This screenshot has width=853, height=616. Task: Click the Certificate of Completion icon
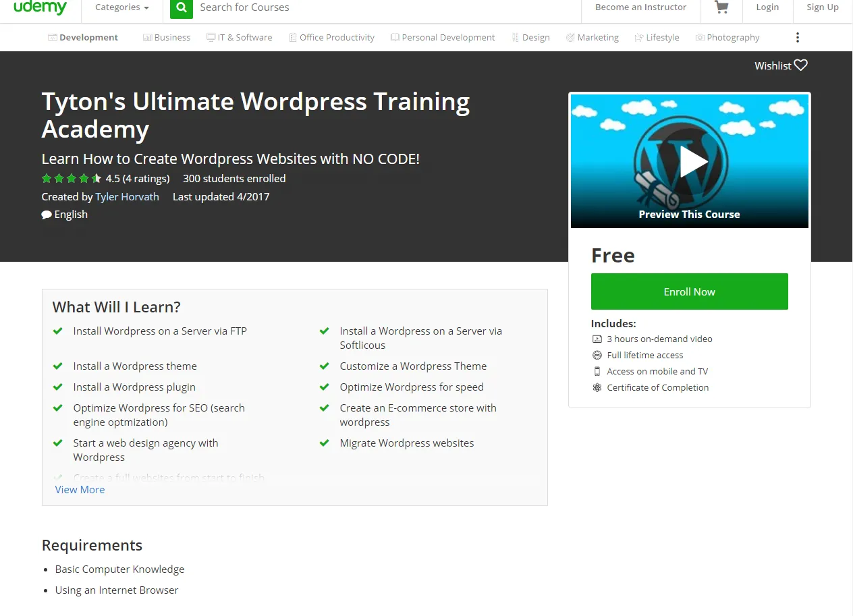tap(597, 388)
